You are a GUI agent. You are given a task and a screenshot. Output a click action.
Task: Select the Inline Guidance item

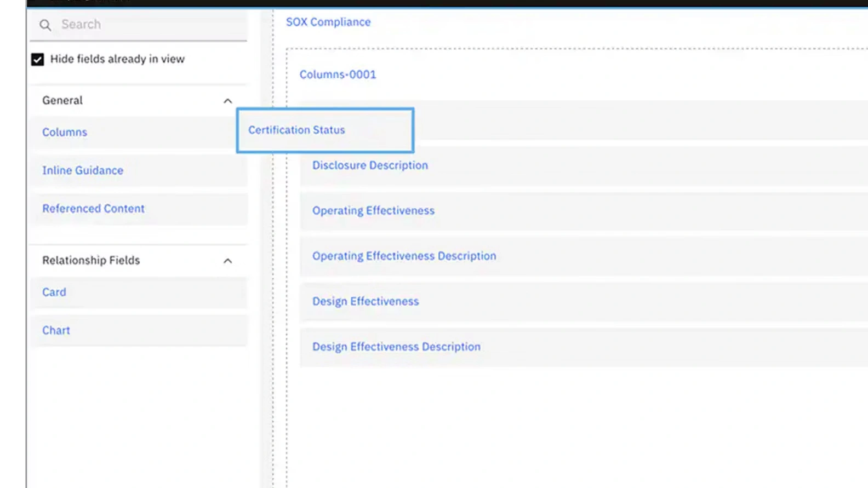[x=83, y=170]
